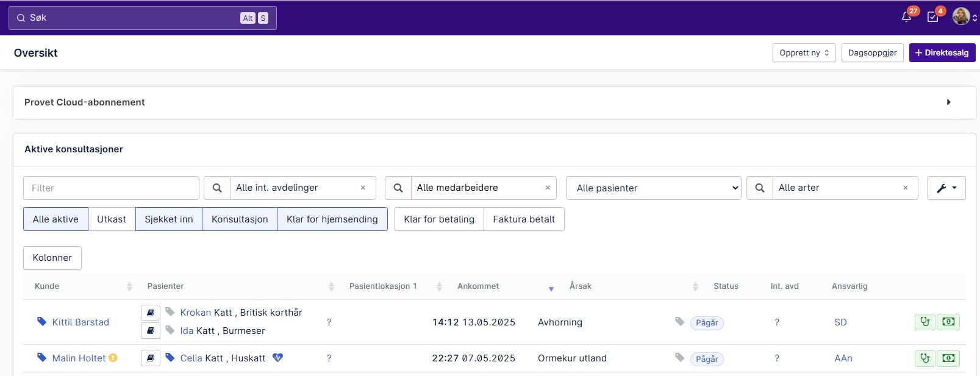Clear the Alle int. avdelinger filter
Screen dimensions: 980x376
(x=363, y=188)
